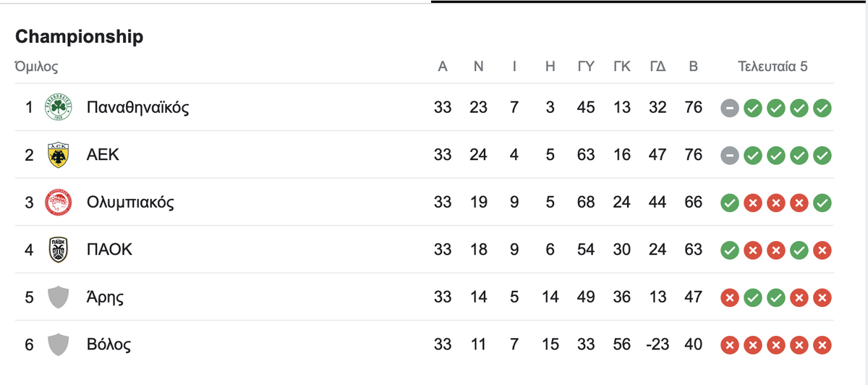868x385 pixels.
Task: Click the gray shield icon beside Άρης
Action: (x=58, y=297)
